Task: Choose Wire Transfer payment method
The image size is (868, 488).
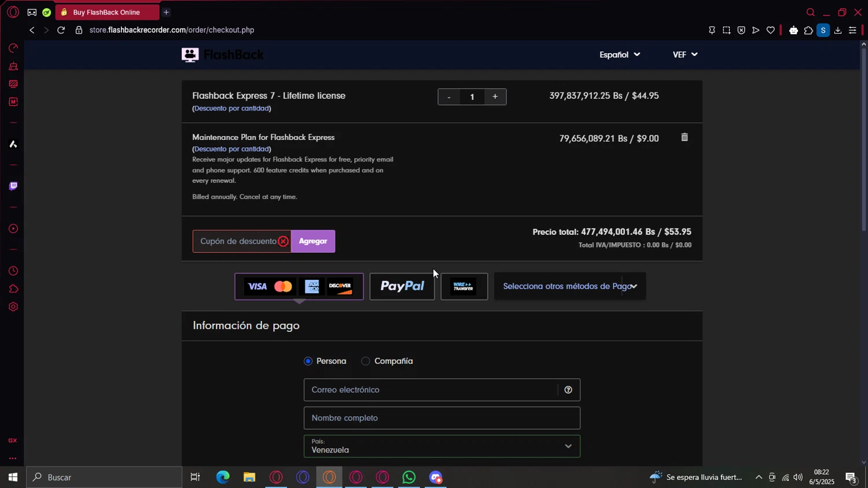Action: tap(464, 286)
